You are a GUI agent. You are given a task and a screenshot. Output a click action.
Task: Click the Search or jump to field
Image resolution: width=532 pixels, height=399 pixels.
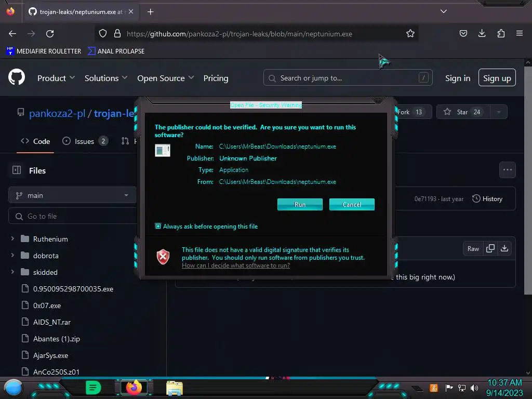click(x=348, y=78)
